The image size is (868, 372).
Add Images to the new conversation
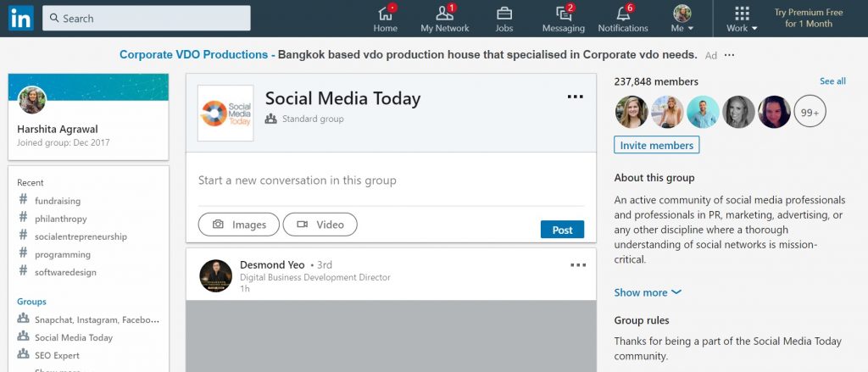pos(238,225)
